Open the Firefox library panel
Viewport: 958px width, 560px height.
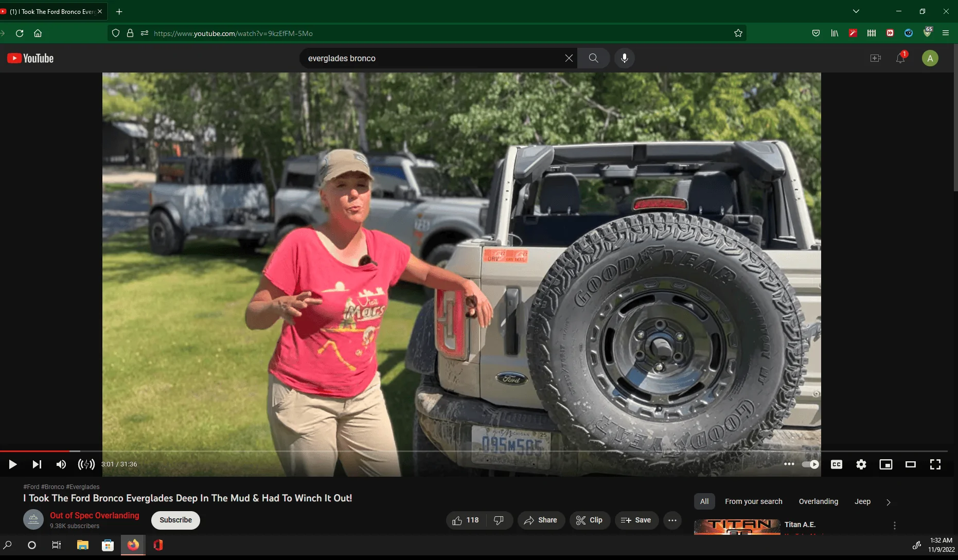point(835,33)
